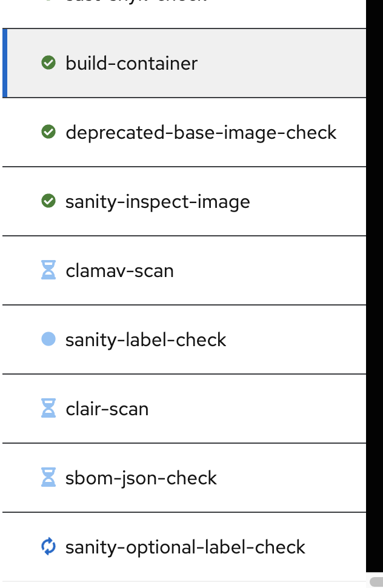Viewport: 383px width, 588px height.
Task: Click the clair-scan hourglass icon
Action: click(x=48, y=409)
